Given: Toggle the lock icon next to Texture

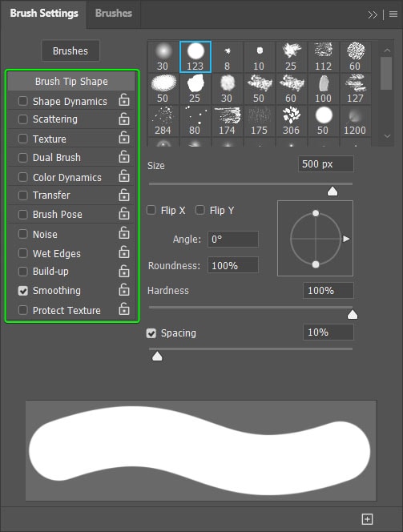Looking at the screenshot, I should point(124,138).
